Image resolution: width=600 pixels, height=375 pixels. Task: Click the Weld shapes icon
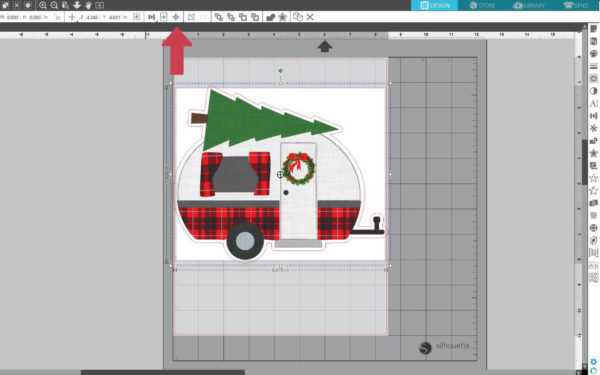(x=271, y=17)
